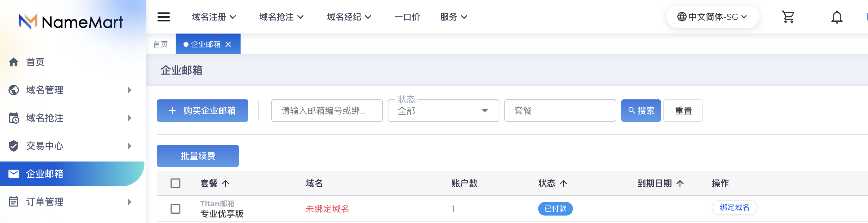Viewport: 868px width, 223px height.
Task: Sort by 到期日期 arrow
Action: [x=680, y=183]
